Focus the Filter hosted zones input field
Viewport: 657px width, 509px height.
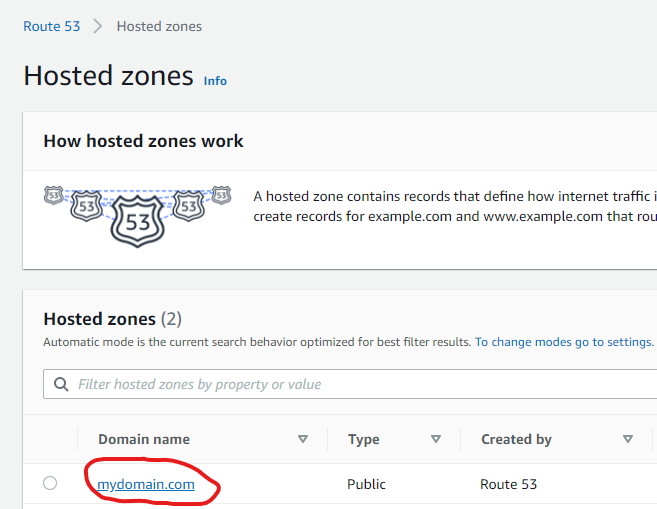click(x=350, y=384)
